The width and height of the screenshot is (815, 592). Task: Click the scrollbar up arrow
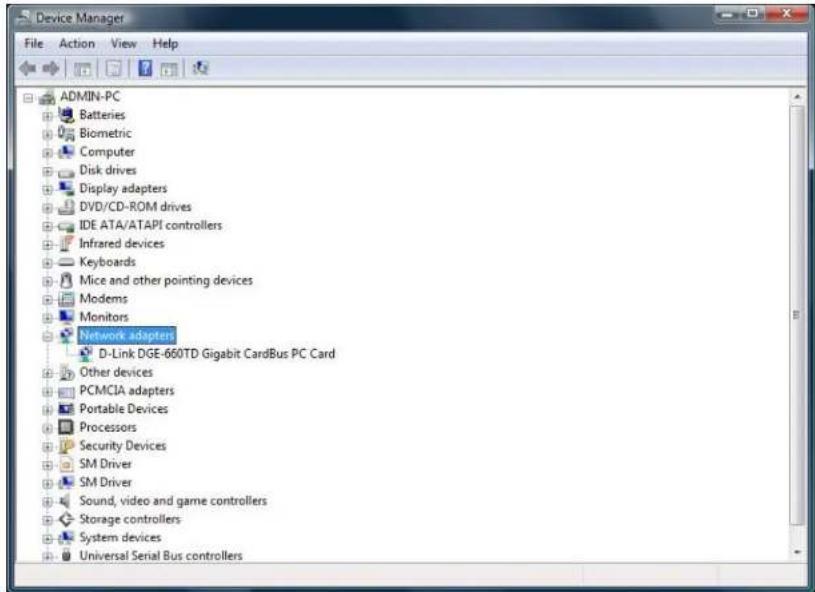[797, 97]
